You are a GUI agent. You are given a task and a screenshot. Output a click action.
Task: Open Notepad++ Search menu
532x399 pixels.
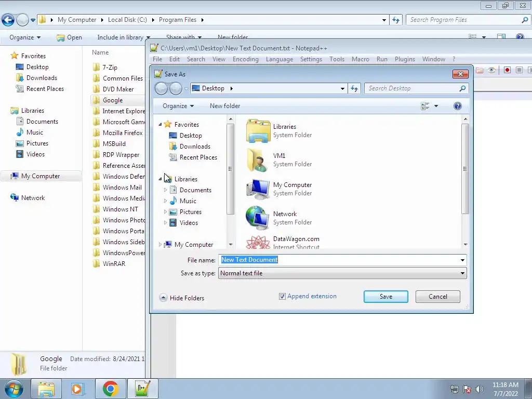(x=196, y=59)
